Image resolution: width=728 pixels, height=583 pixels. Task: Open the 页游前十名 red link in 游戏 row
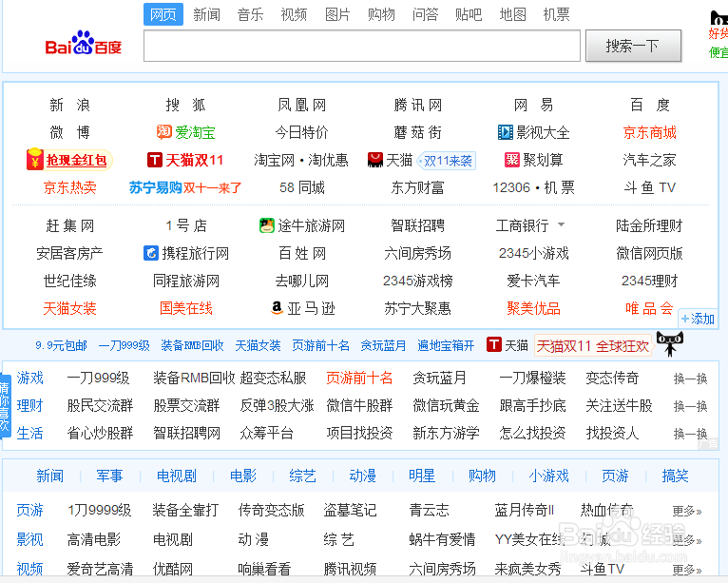(x=359, y=379)
